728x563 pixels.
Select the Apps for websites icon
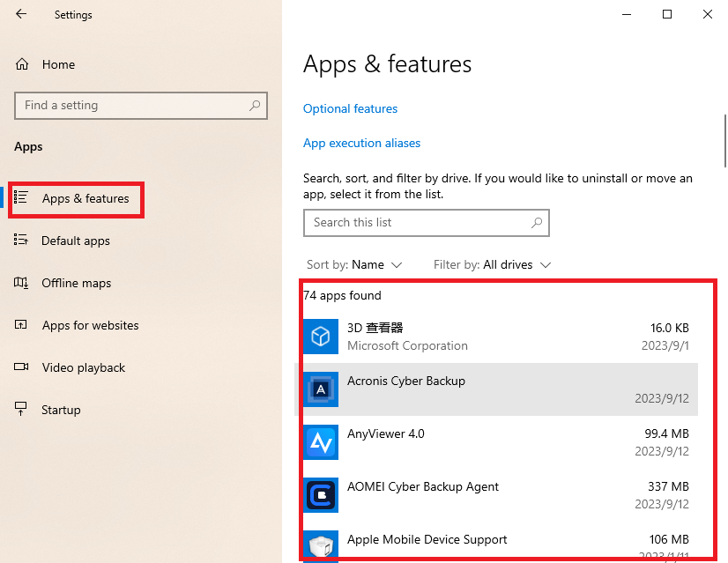pyautogui.click(x=21, y=324)
